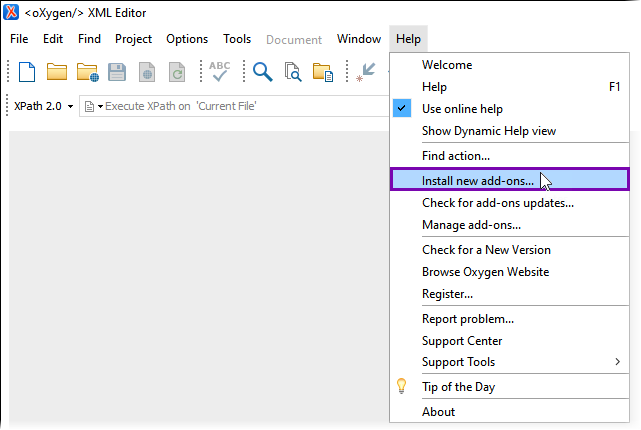Screen dimensions: 641x430
Task: Choose Check for add-ons updates...
Action: coord(509,203)
